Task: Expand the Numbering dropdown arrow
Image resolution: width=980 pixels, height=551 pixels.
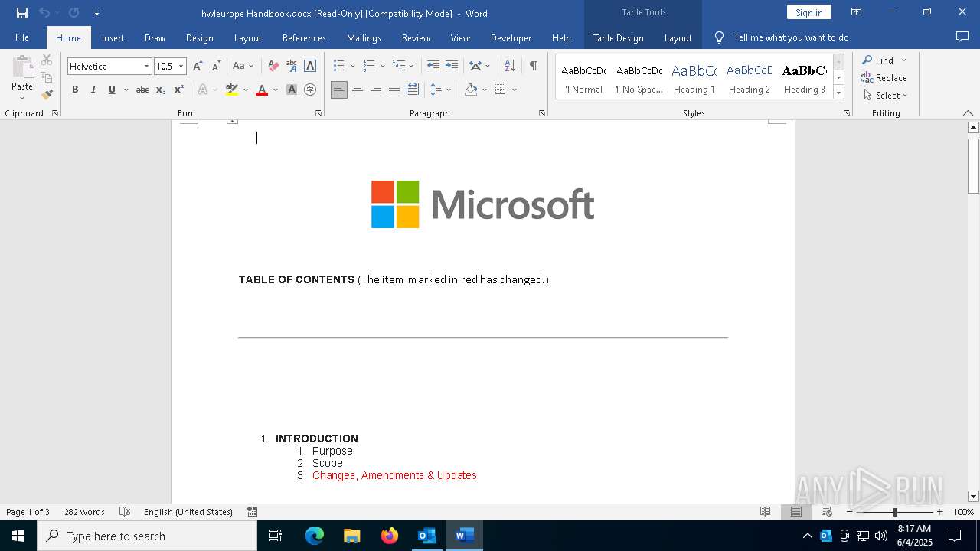Action: [383, 67]
